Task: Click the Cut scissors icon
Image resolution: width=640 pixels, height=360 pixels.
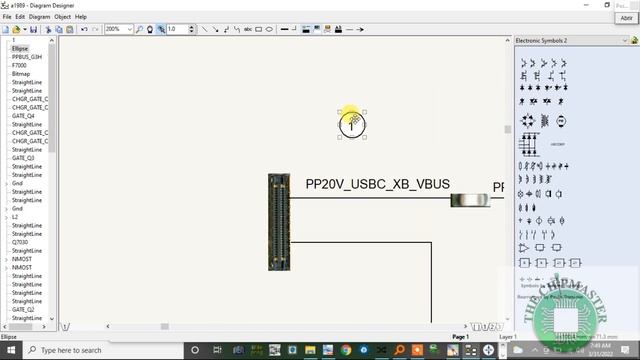Action: 48,29
